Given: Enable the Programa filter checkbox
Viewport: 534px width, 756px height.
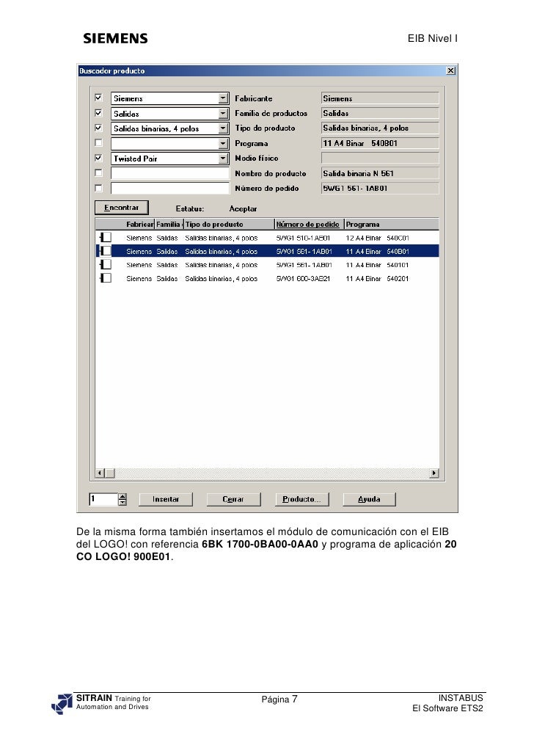Looking at the screenshot, I should (x=98, y=142).
